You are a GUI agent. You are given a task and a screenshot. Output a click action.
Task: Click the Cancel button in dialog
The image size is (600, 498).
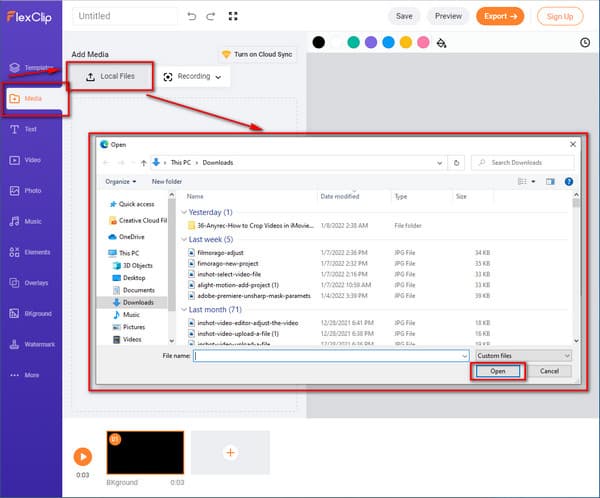[549, 371]
